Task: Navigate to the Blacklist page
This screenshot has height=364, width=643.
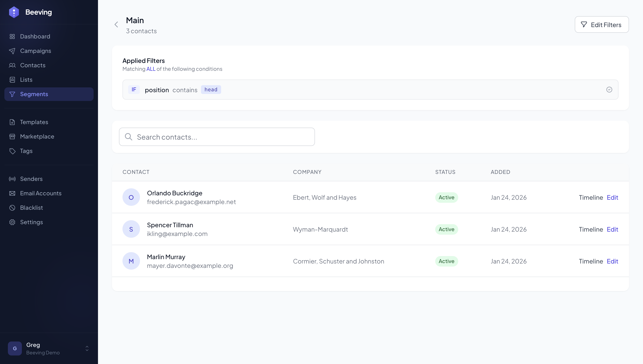Action: pos(31,208)
